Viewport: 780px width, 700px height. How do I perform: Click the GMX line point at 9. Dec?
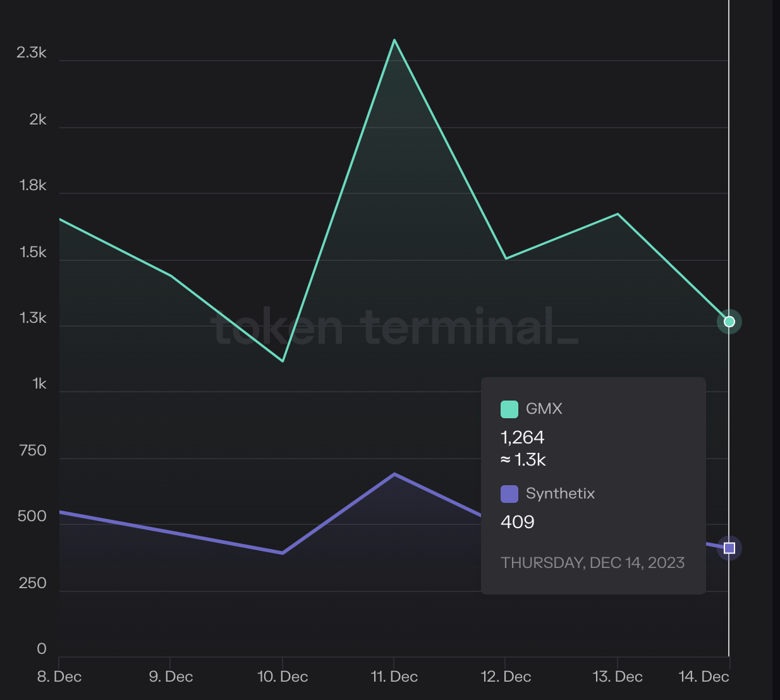tap(171, 275)
